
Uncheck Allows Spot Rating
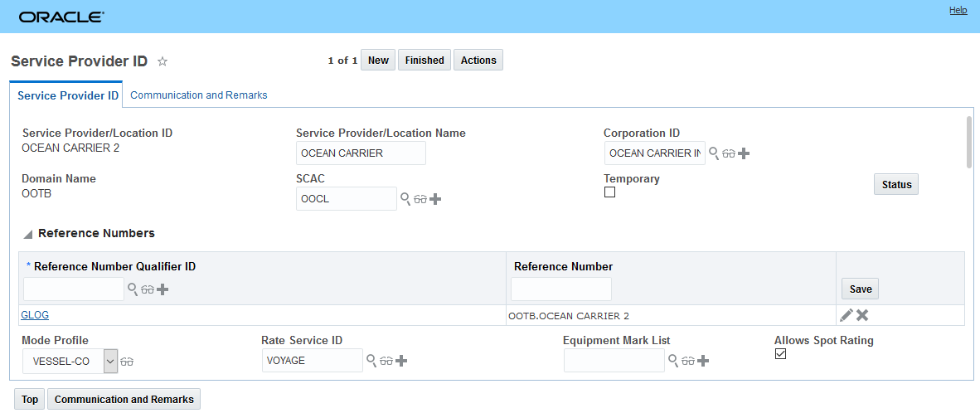(780, 354)
